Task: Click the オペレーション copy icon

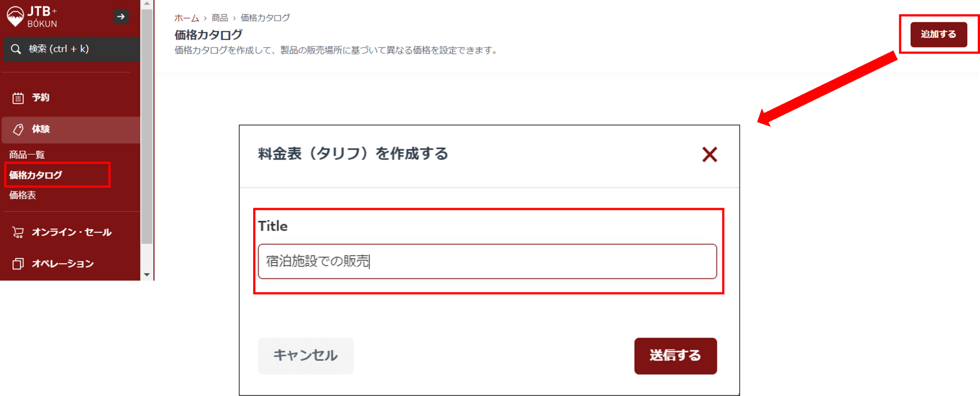Action: click(18, 264)
